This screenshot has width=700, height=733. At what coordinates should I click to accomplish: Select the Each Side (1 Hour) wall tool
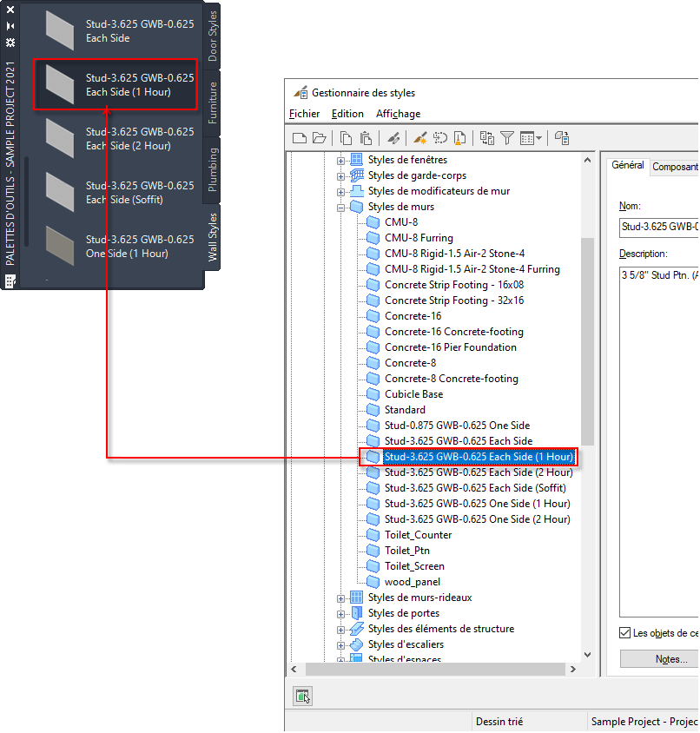click(x=116, y=84)
